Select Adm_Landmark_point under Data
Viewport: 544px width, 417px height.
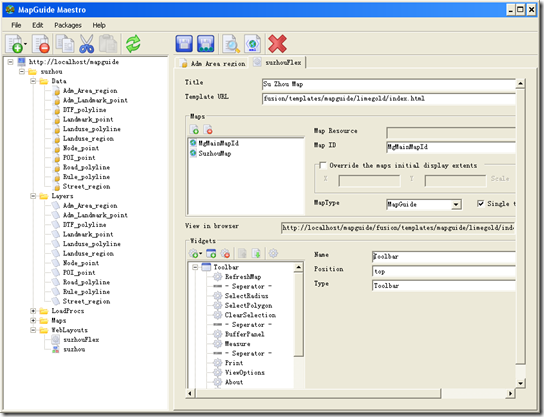[95, 100]
